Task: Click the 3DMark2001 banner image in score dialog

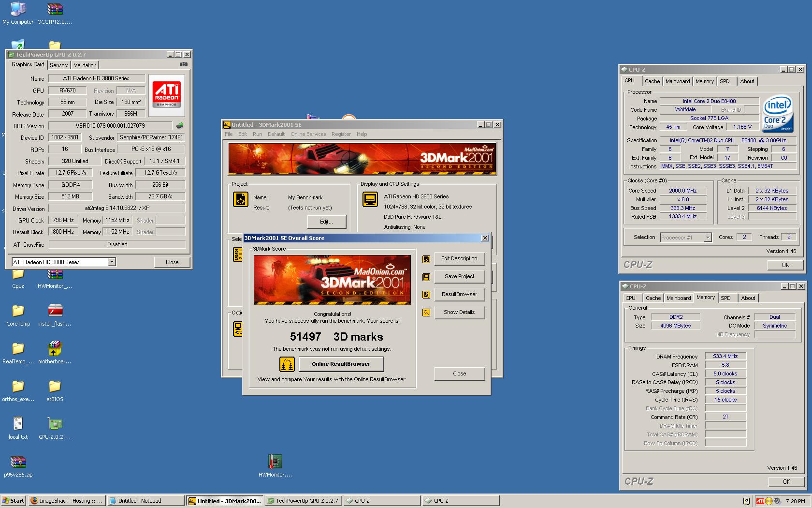Action: tap(332, 280)
